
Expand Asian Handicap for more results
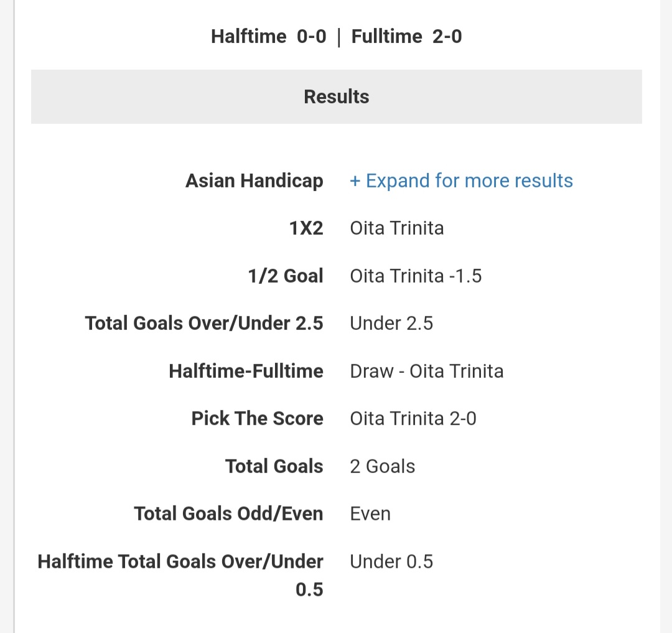(461, 181)
